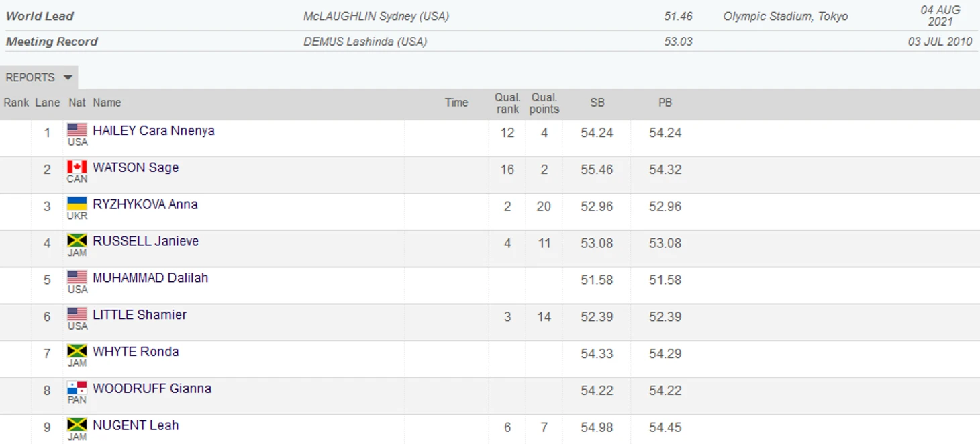Sort by the Time column header
Viewport: 980px width, 444px height.
click(456, 103)
